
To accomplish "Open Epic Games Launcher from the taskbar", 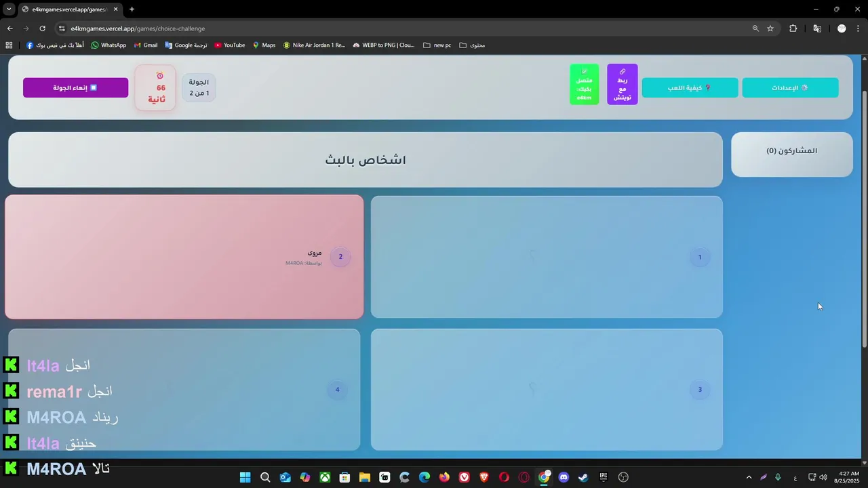I will pos(604,477).
